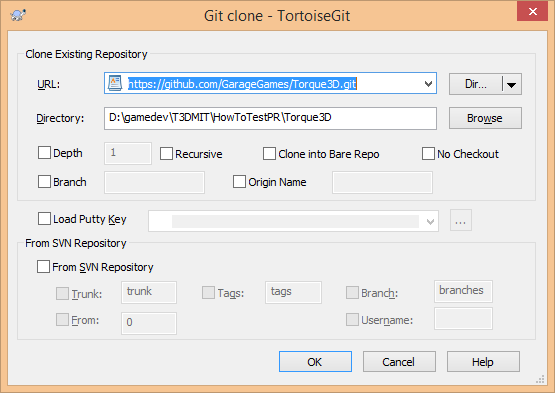Enable the Depth checkbox

44,153
